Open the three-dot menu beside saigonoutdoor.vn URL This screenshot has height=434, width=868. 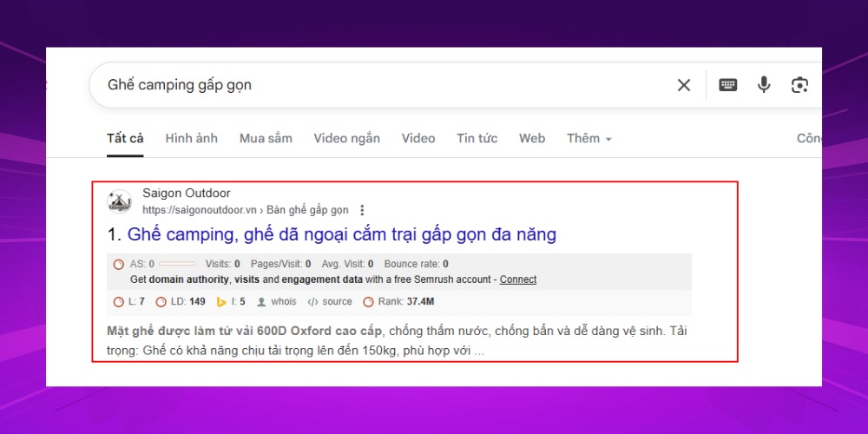[x=362, y=210]
